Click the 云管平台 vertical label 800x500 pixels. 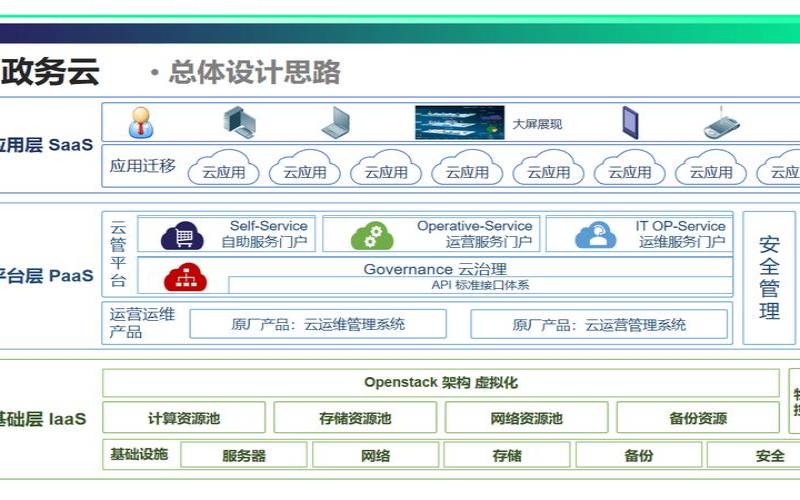pyautogui.click(x=118, y=254)
